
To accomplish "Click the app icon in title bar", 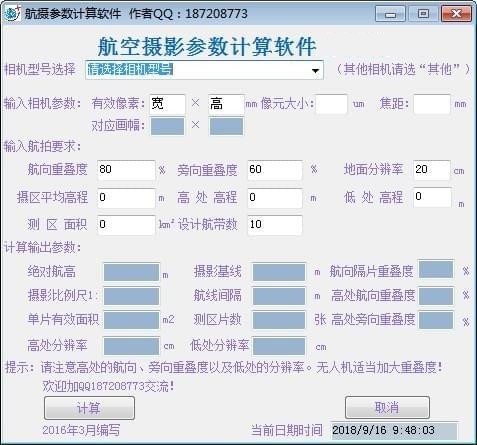I will click(13, 14).
